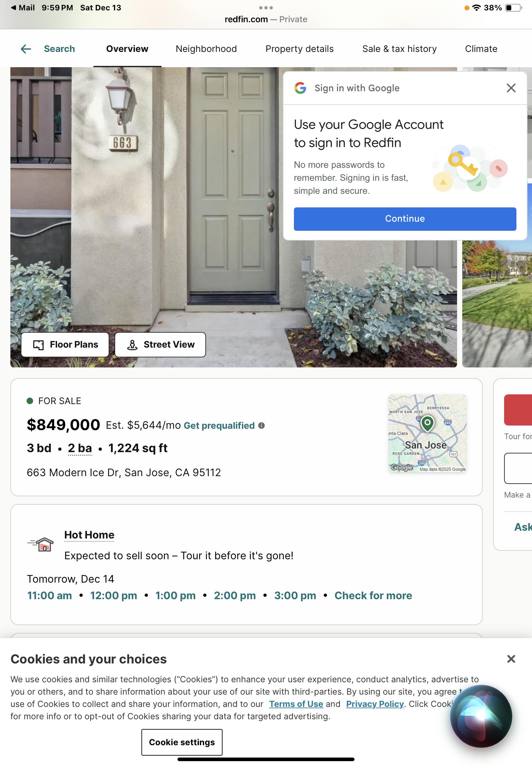Screen dimensions: 532x766
Task: Select the 11:00 am tour time
Action: click(49, 596)
